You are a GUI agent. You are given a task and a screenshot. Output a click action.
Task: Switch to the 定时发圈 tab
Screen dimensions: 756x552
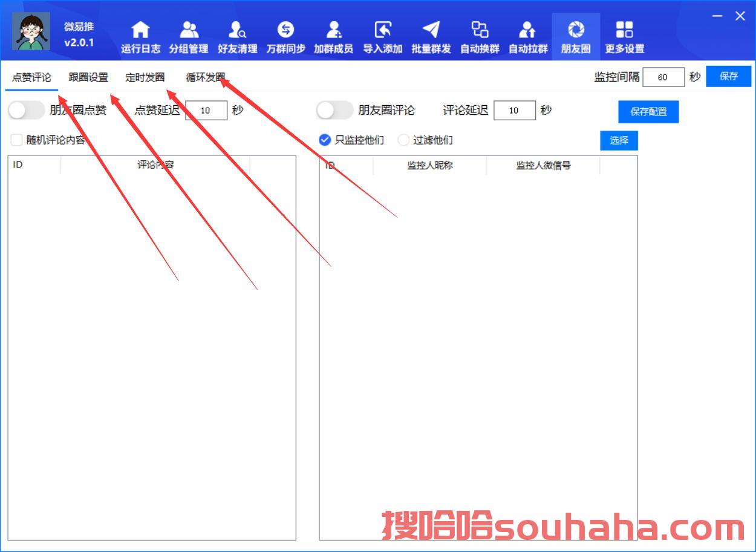pos(145,77)
